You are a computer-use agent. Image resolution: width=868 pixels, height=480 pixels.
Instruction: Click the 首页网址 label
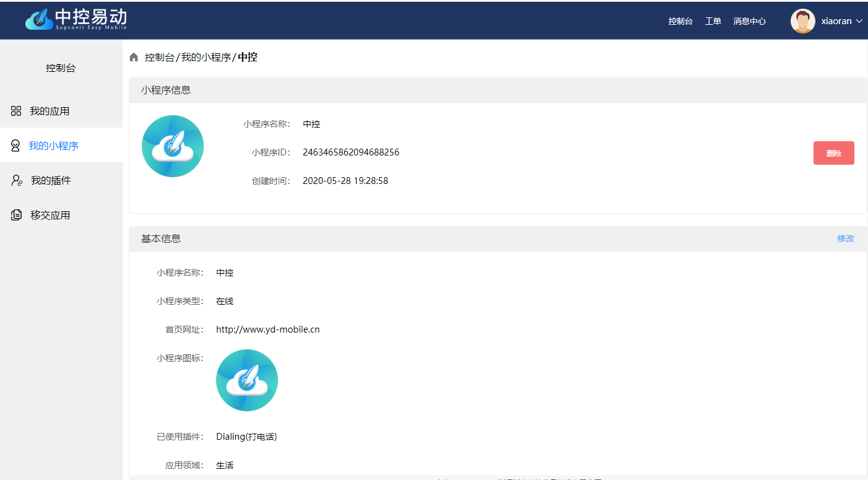(184, 329)
